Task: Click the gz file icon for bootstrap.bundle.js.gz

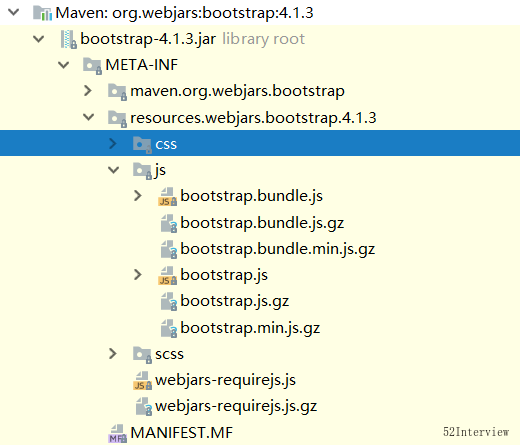Action: coord(169,223)
